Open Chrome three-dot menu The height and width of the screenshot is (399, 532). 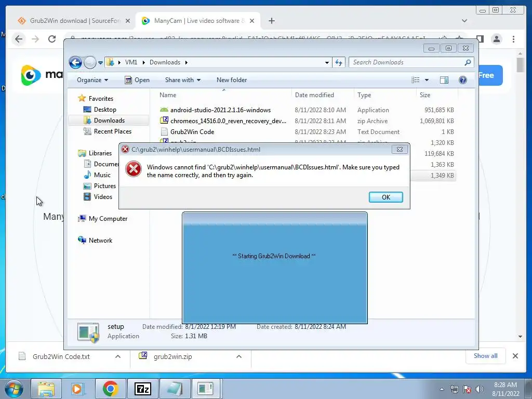(x=513, y=39)
